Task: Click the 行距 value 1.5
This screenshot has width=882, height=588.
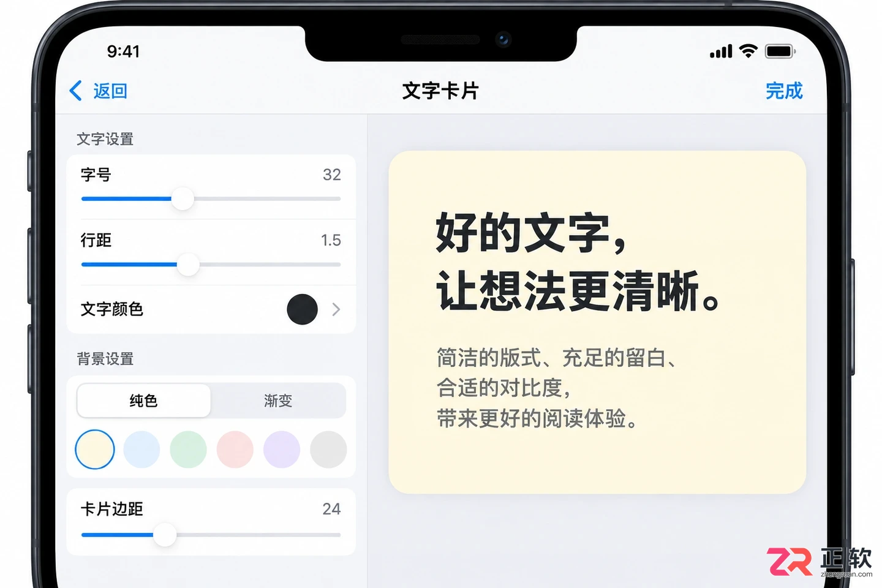Action: point(331,240)
